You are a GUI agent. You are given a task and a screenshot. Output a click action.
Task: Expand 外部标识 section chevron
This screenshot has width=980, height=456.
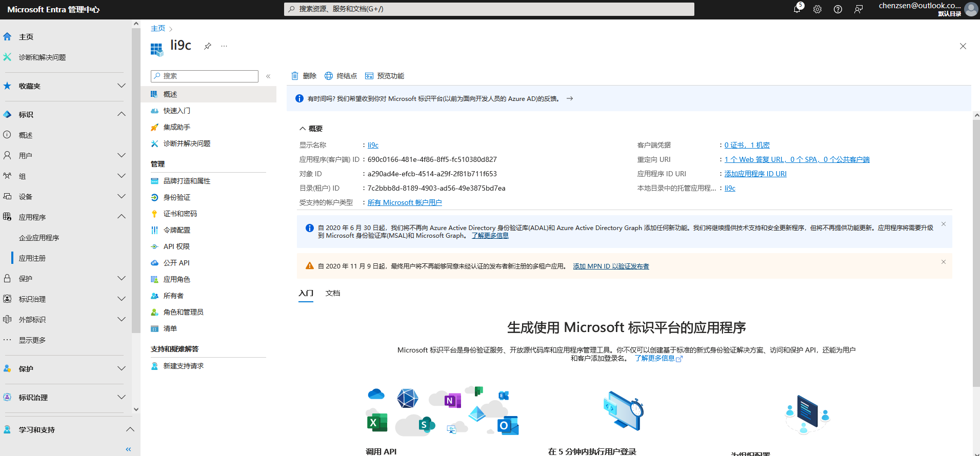(122, 319)
